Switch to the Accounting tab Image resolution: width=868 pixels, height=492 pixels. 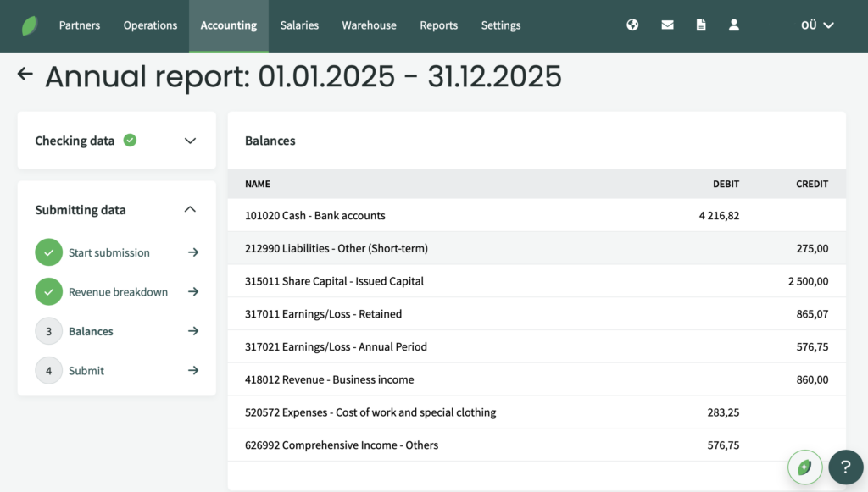click(229, 25)
